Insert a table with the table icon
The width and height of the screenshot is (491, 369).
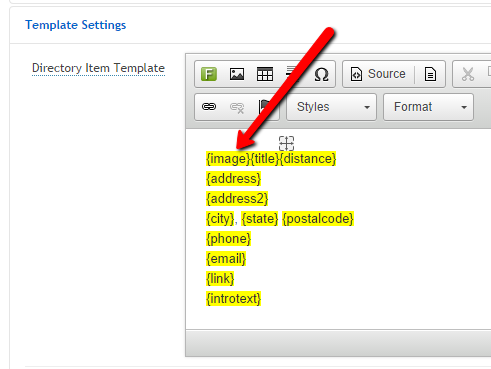point(265,74)
